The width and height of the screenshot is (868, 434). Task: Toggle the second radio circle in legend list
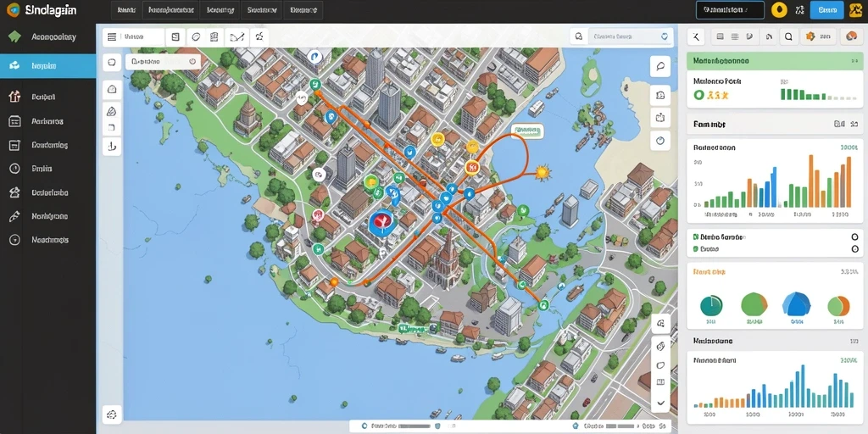[854, 250]
